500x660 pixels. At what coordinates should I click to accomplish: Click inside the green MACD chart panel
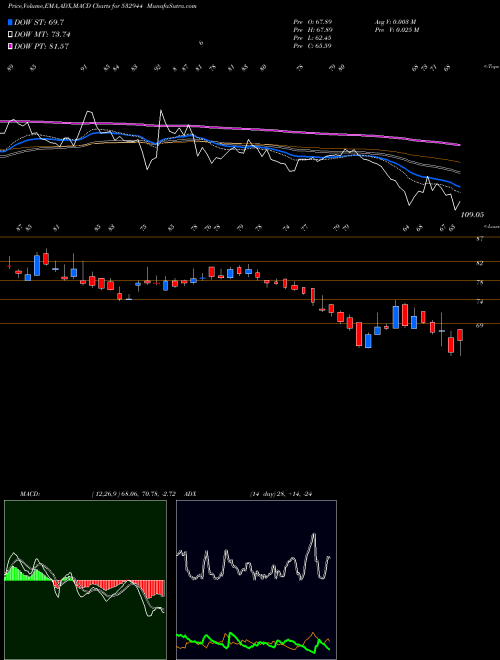click(85, 580)
